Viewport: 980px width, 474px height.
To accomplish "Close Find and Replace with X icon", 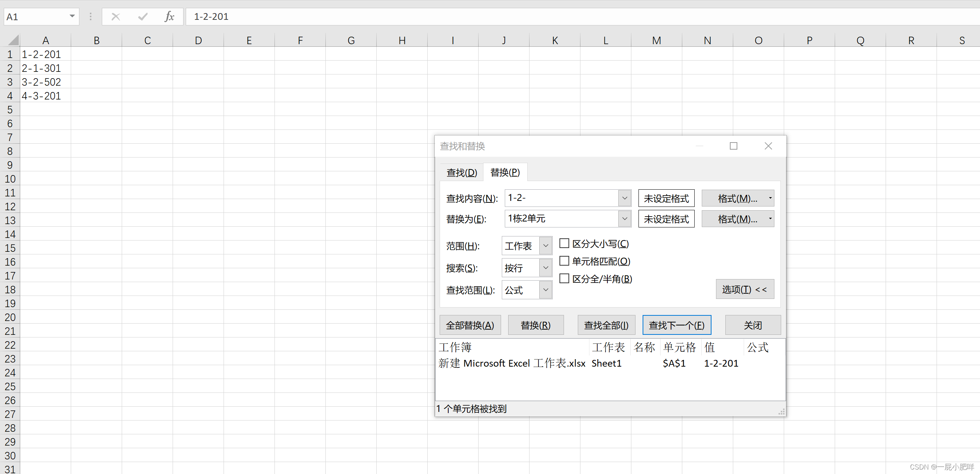I will (768, 146).
